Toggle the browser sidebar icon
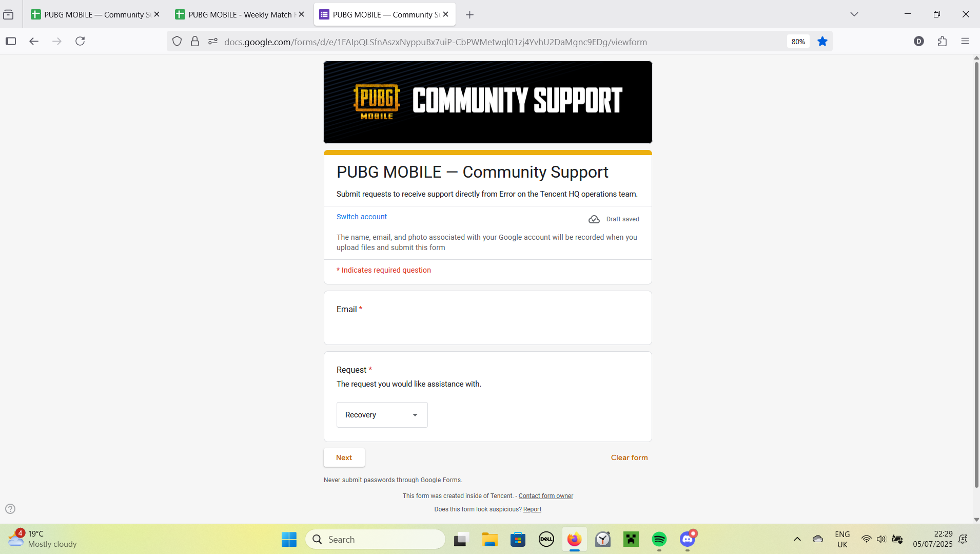Viewport: 980px width, 554px height. 11,41
